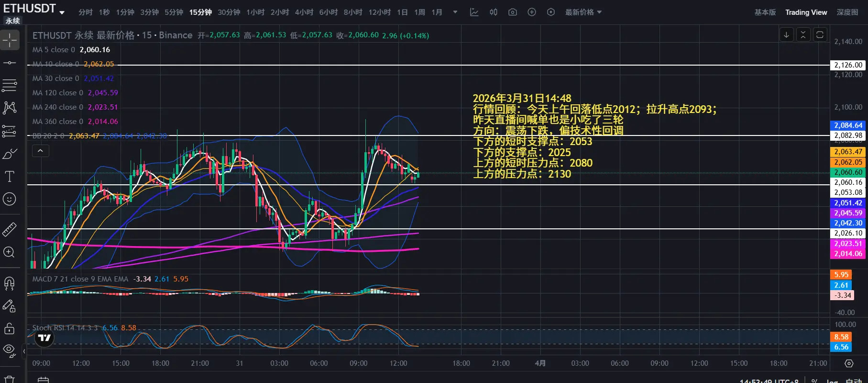Select the ruler measure tool
The width and height of the screenshot is (868, 383).
click(10, 230)
